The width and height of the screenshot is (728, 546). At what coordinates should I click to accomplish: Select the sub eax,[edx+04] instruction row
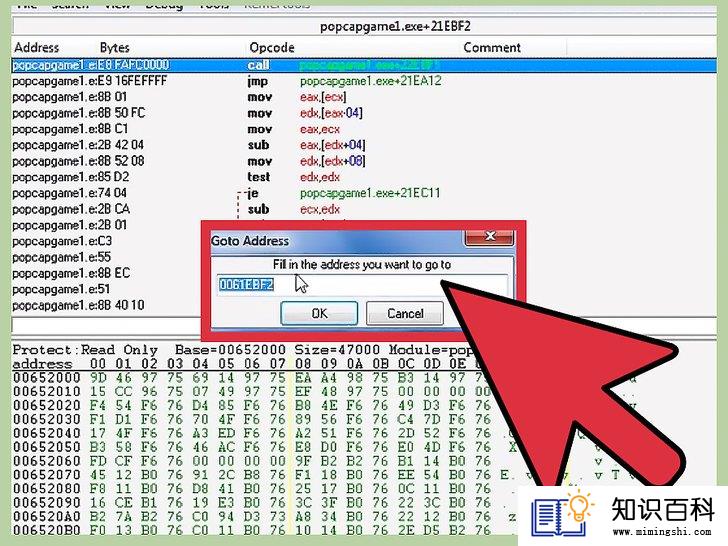pos(364,145)
